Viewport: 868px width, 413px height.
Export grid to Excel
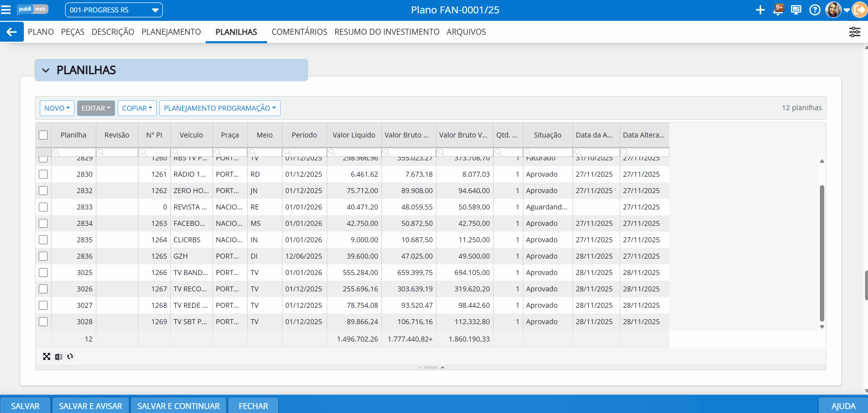(x=59, y=356)
